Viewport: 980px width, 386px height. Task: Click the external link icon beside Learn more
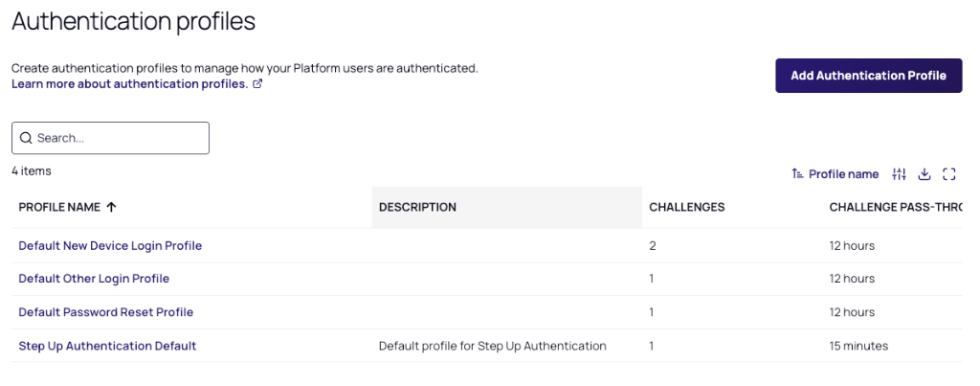pos(257,84)
